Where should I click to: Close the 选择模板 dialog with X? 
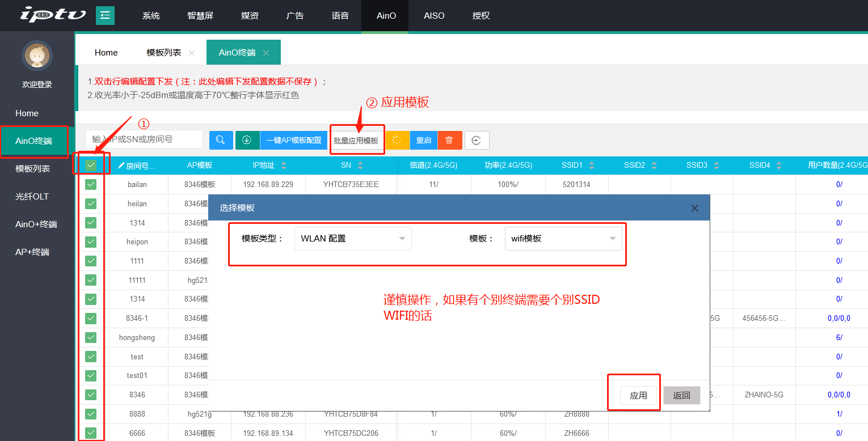pos(694,208)
